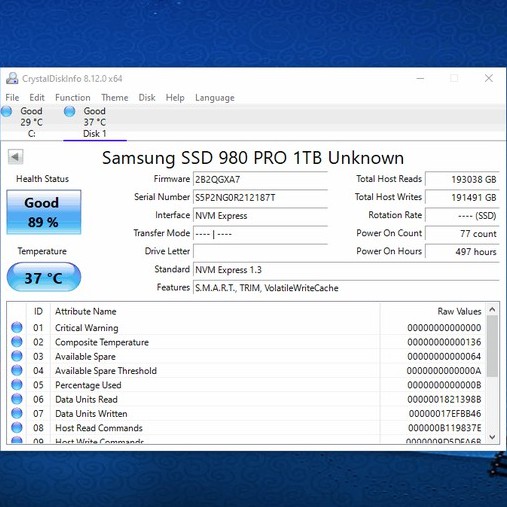The image size is (507, 507).
Task: Click raw value 000000000000A
Action: tap(444, 371)
